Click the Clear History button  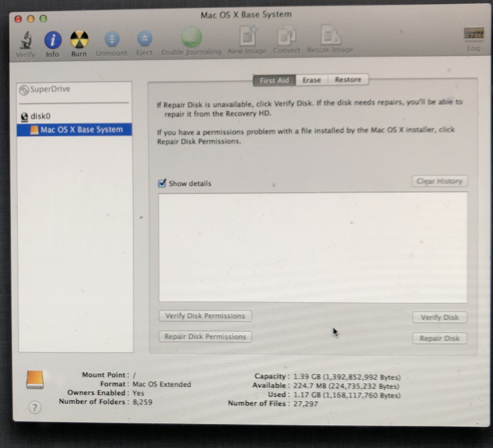point(439,181)
